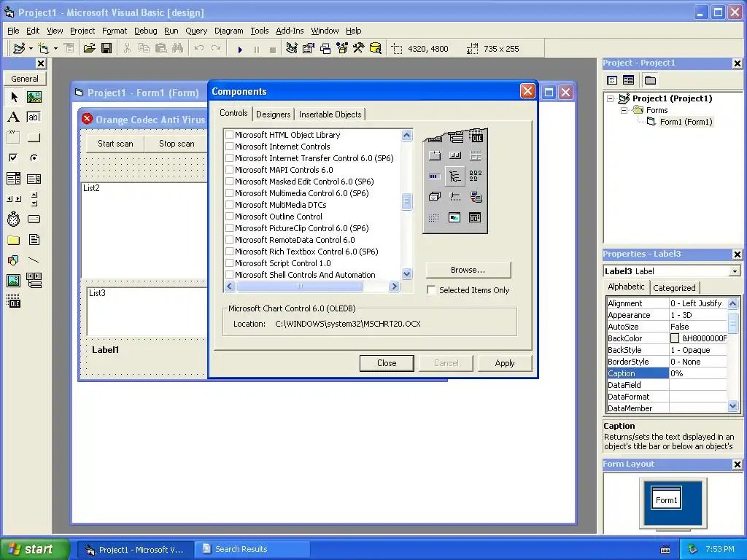This screenshot has height=560, width=747.
Task: Start the program with Run button
Action: pyautogui.click(x=240, y=49)
